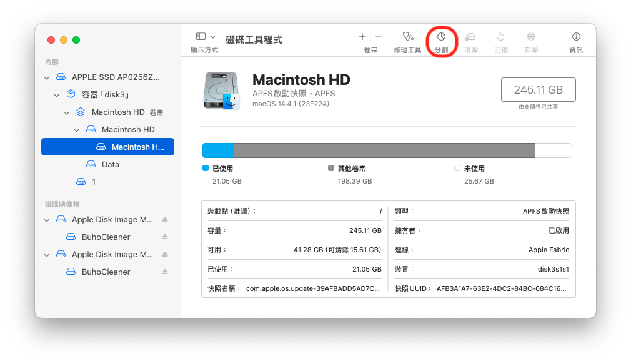Click the white 未使用 usage bar segment
Screen dimensions: 631x364
point(554,150)
